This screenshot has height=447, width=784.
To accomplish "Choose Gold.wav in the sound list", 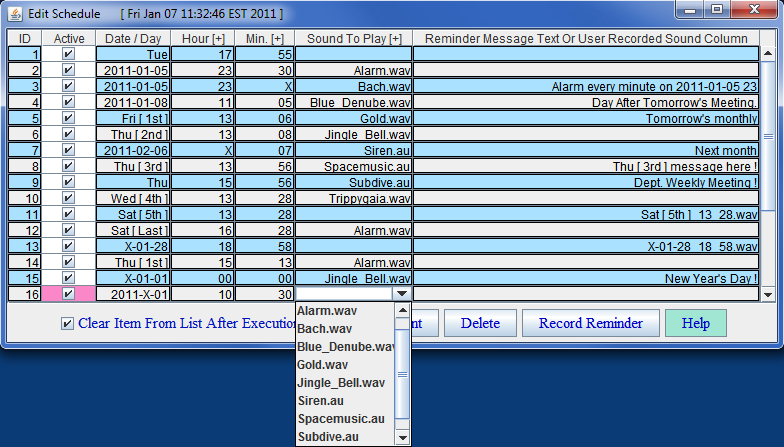I will point(321,365).
